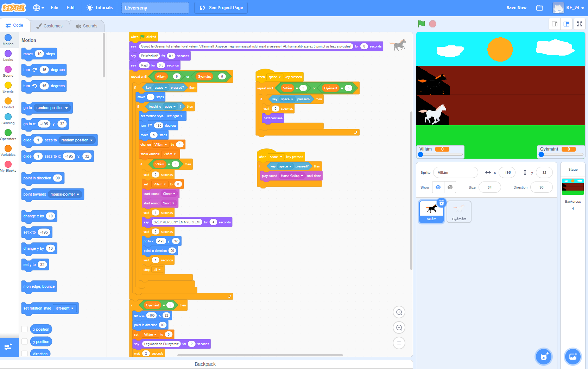Viewport: 588px width, 369px height.
Task: Select the Gyémánt sprite thumbnail
Action: coord(459,211)
